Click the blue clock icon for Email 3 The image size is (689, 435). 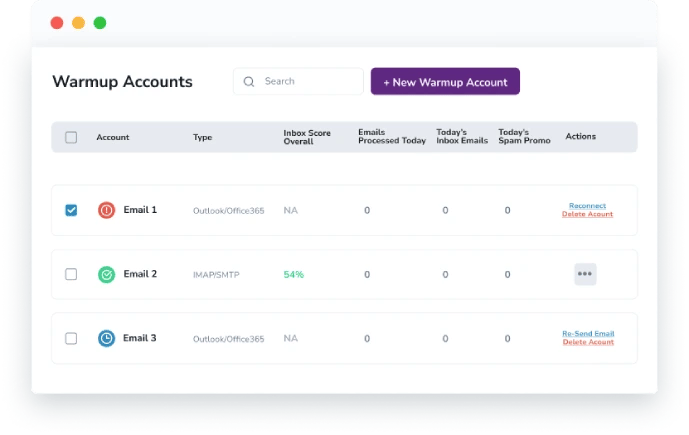pos(106,339)
